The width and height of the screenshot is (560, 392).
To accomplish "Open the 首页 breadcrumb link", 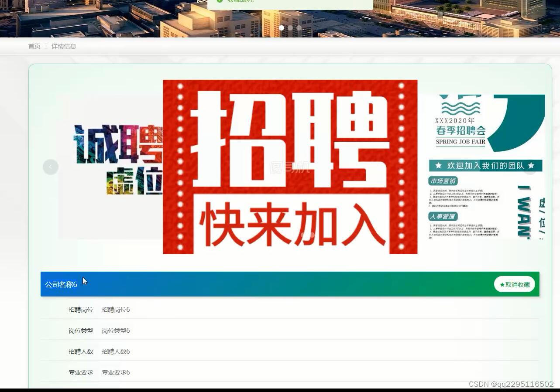I will [34, 46].
